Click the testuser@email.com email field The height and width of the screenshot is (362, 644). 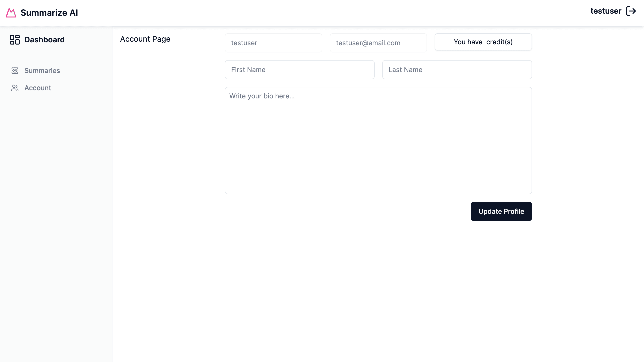click(x=378, y=43)
